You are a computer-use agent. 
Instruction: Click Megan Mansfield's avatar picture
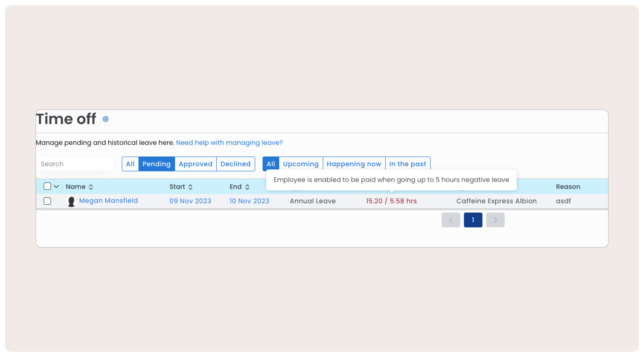tap(71, 201)
